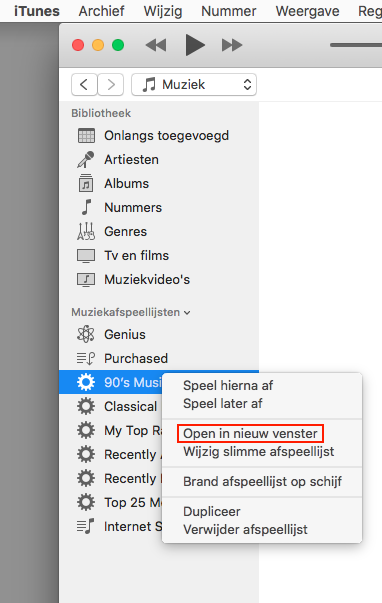The image size is (382, 603).
Task: Choose Open in nieuw venster
Action: coord(250,433)
